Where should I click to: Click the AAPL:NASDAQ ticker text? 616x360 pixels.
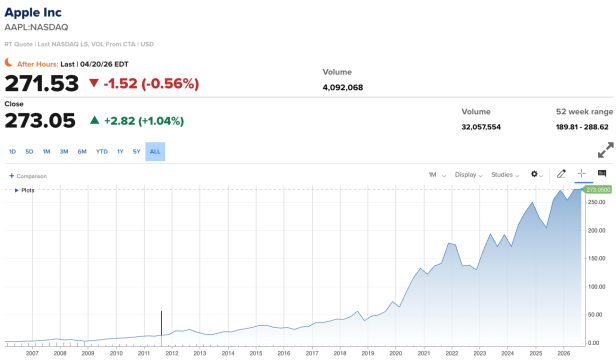[36, 27]
